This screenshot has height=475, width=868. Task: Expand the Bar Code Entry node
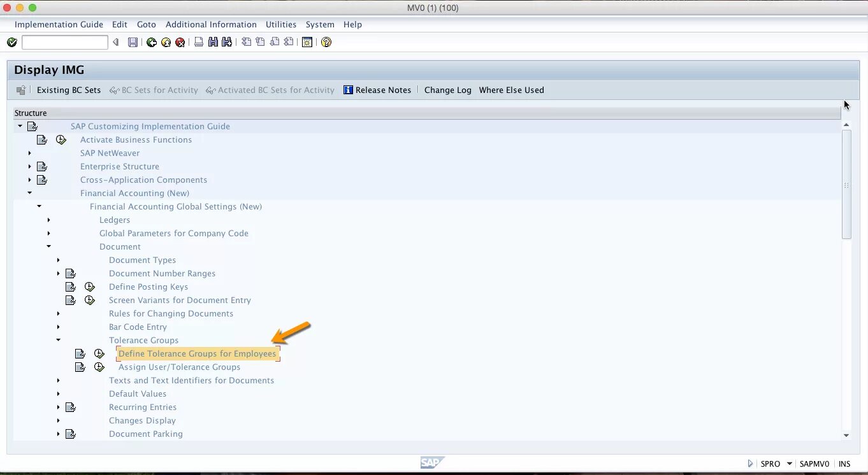pos(58,327)
